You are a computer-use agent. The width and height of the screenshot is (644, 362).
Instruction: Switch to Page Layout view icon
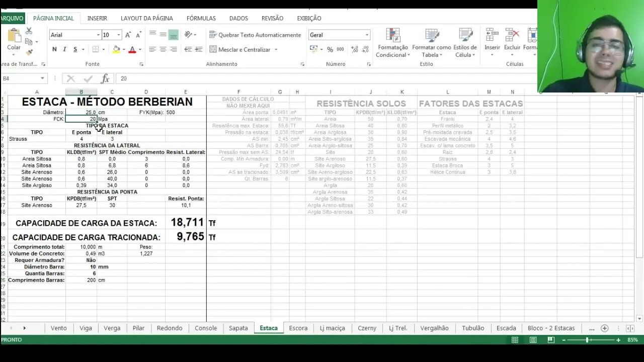point(533,340)
